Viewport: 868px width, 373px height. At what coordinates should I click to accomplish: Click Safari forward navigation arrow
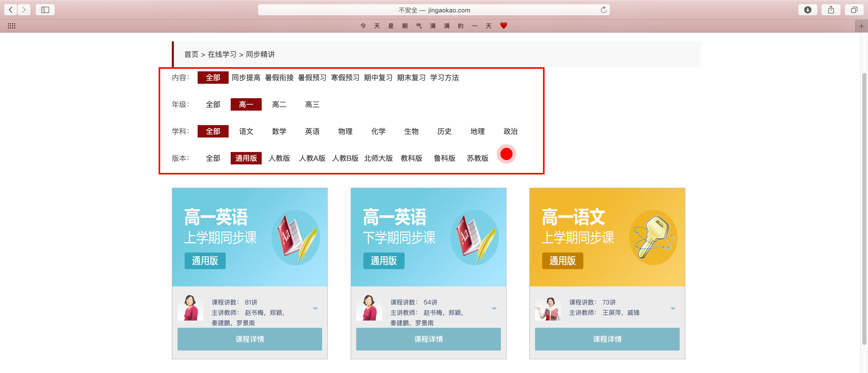pyautogui.click(x=24, y=10)
